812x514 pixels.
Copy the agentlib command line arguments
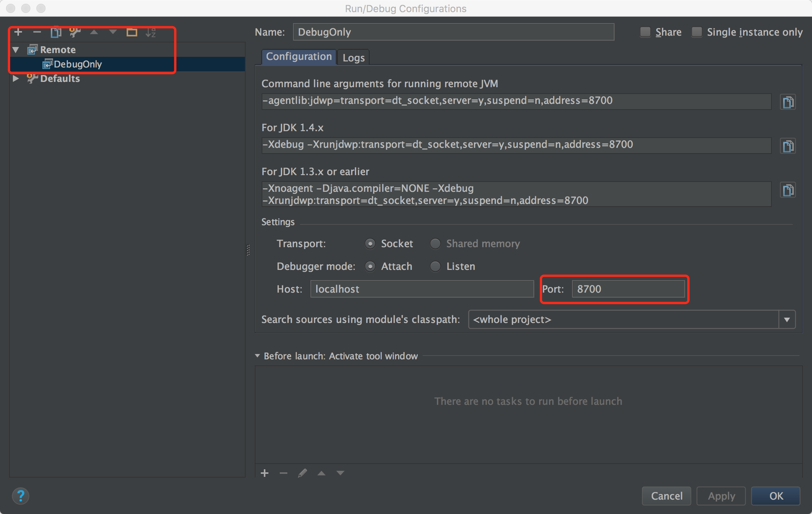coord(788,102)
